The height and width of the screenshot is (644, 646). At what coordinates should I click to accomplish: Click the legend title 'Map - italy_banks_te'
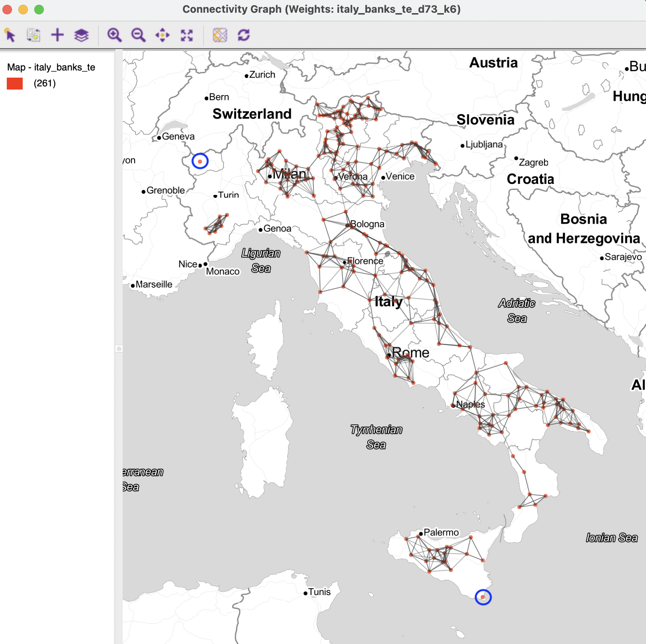coord(51,67)
